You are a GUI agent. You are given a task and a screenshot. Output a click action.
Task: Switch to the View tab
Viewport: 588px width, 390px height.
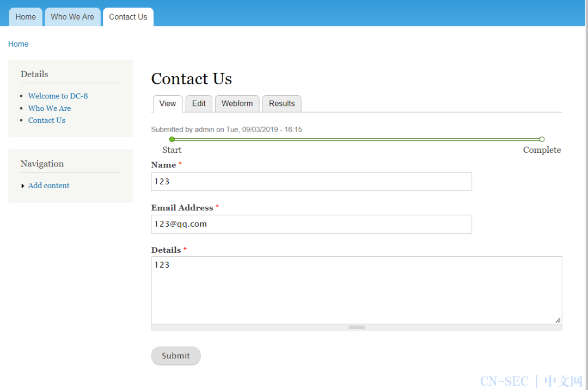167,104
